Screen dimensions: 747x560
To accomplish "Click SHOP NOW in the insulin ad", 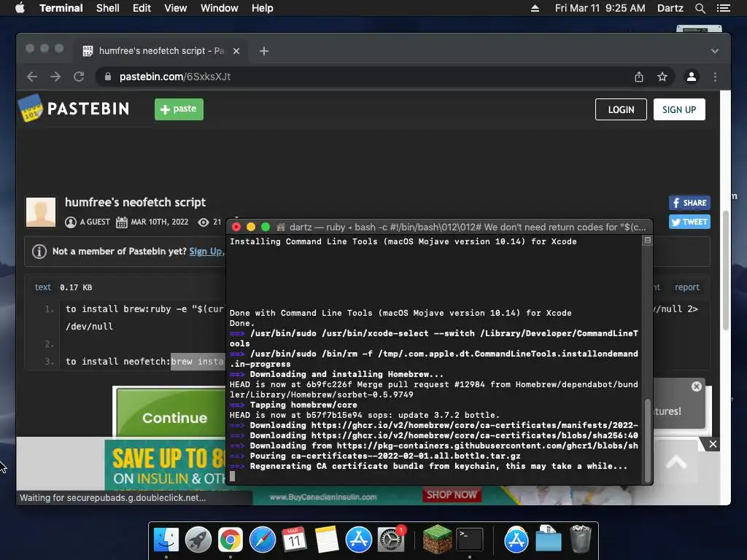I will click(x=451, y=495).
